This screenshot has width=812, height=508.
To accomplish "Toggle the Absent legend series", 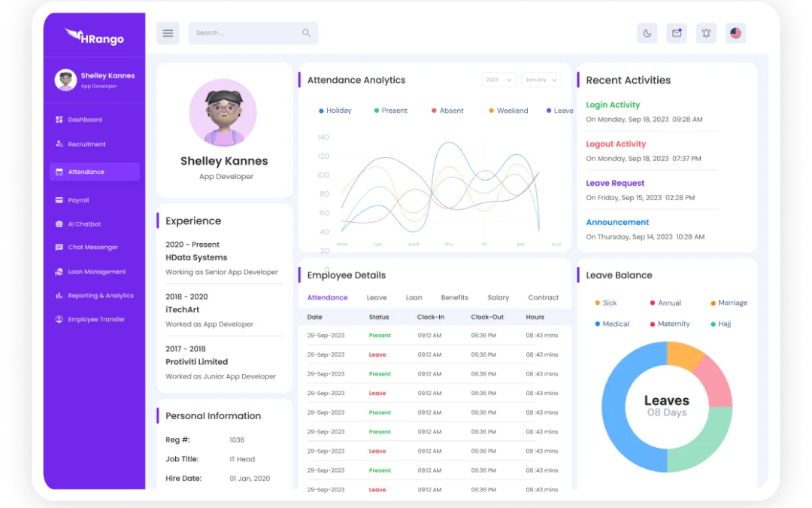I will (x=447, y=111).
